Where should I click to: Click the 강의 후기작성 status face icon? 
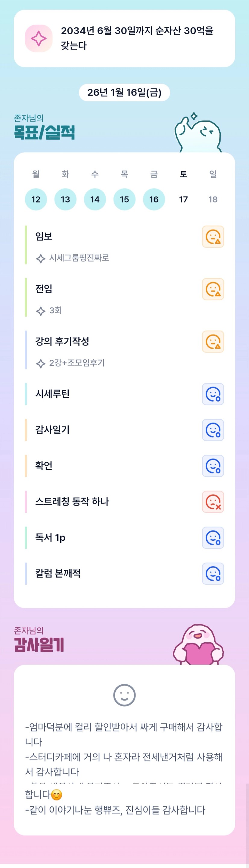(x=213, y=342)
